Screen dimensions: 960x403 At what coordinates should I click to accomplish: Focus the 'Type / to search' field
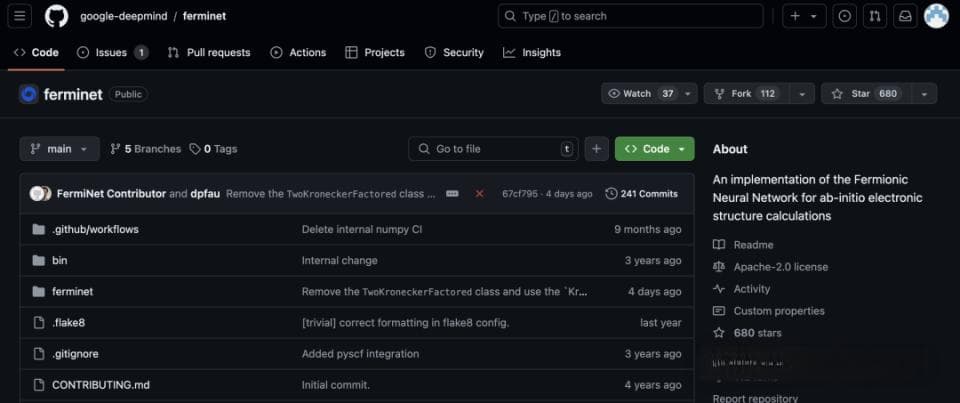coord(631,16)
